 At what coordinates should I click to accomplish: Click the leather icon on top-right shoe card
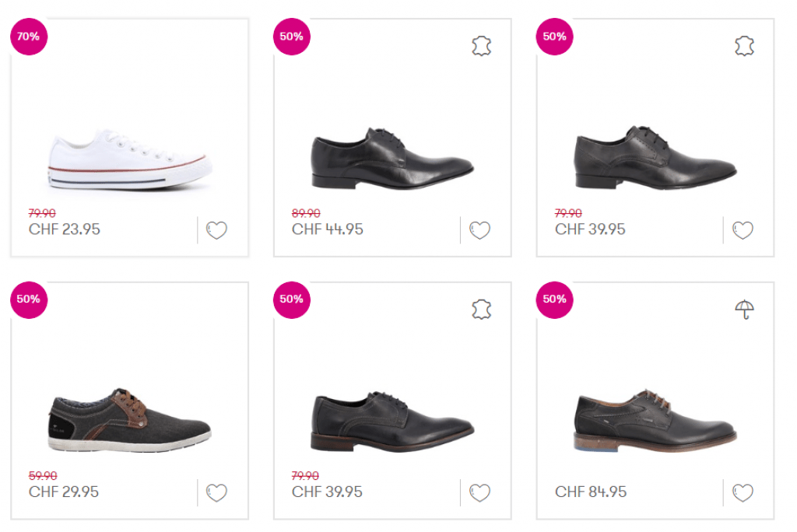pos(745,47)
